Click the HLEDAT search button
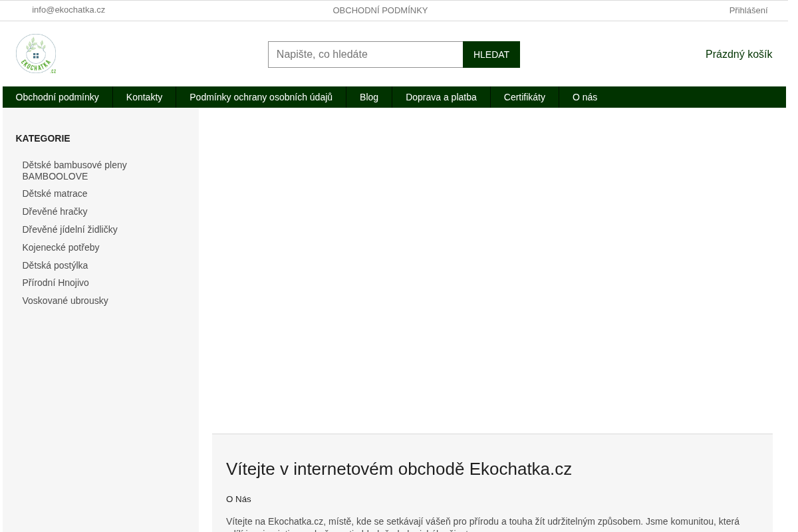The image size is (798, 532). 491,55
